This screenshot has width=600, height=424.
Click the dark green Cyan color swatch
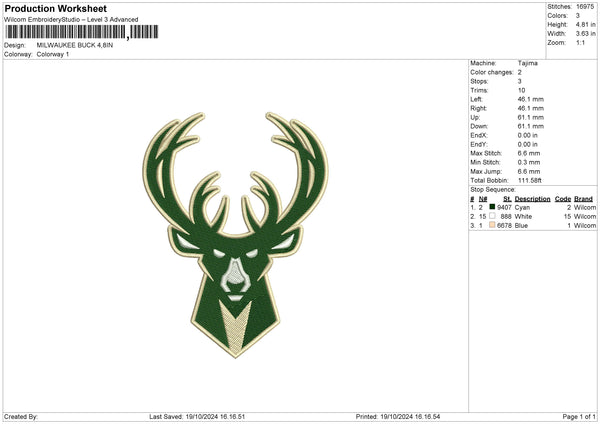[492, 207]
